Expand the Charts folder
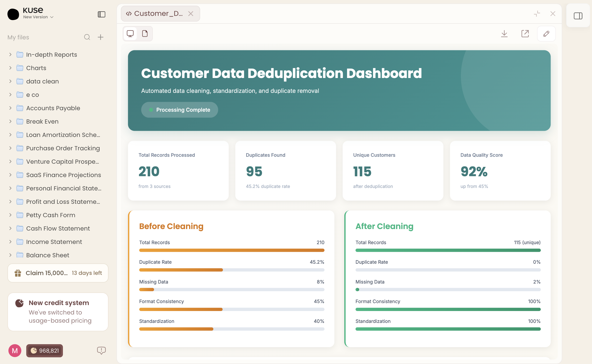 click(10, 68)
